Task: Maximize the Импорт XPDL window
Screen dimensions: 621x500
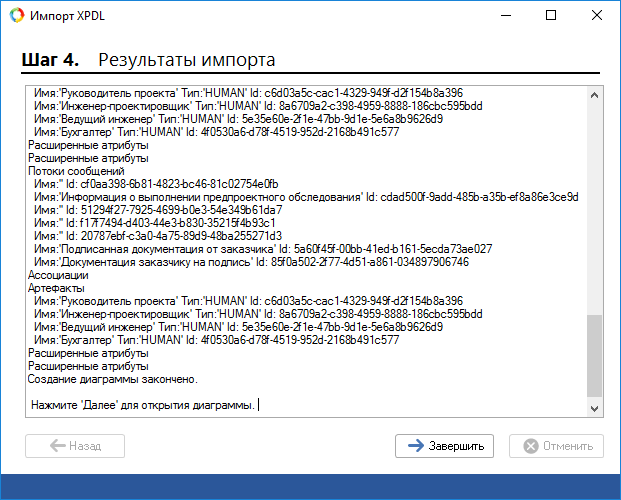Action: click(551, 15)
